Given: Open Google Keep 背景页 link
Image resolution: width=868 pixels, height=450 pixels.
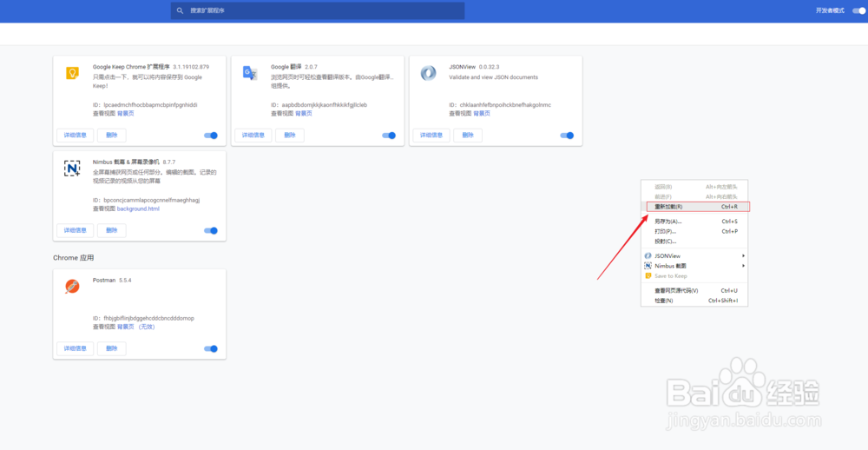Looking at the screenshot, I should 126,114.
